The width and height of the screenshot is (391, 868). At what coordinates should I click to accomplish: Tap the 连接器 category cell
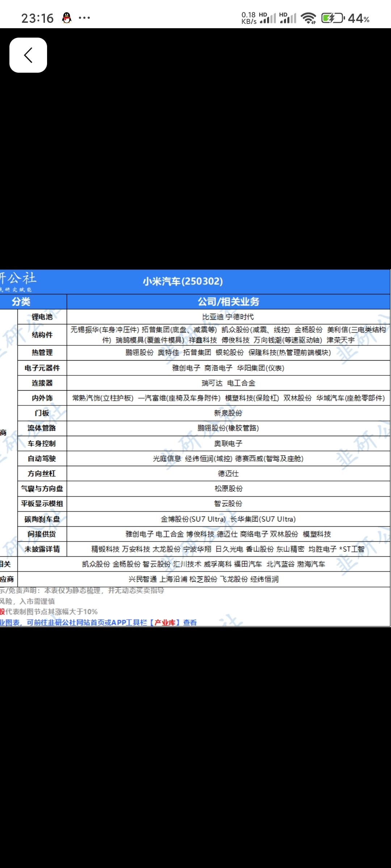point(42,383)
